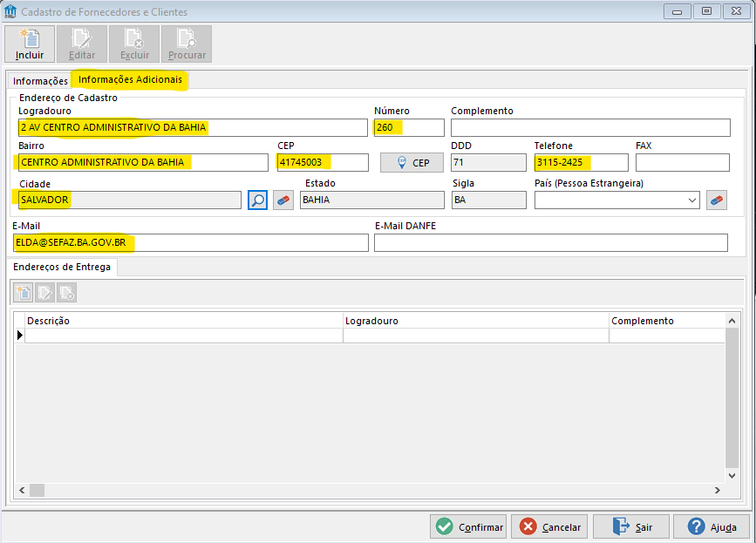Click the Estado field showing BAHIA

372,200
